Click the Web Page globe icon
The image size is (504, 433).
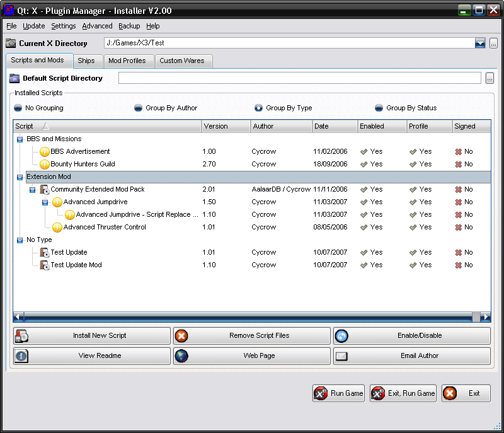(x=181, y=356)
